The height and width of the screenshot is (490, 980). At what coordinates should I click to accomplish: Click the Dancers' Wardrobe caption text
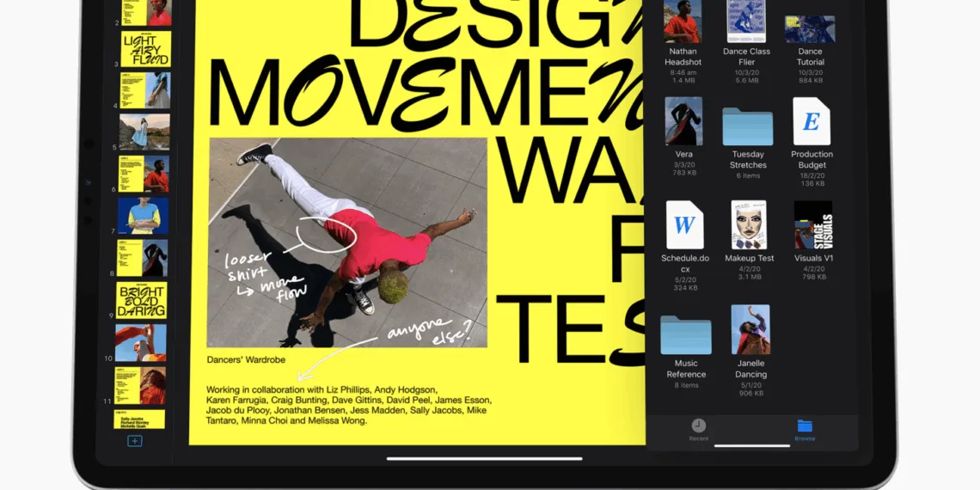click(246, 359)
